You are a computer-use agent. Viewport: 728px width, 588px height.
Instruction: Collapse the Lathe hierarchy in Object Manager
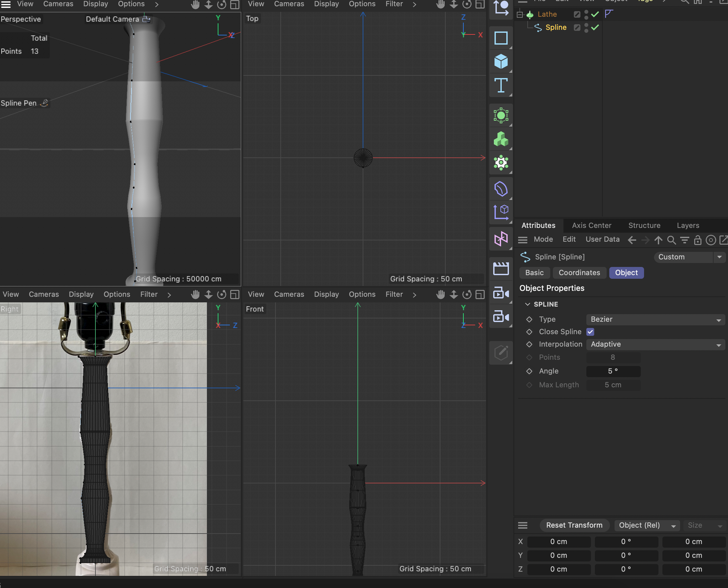click(x=520, y=14)
